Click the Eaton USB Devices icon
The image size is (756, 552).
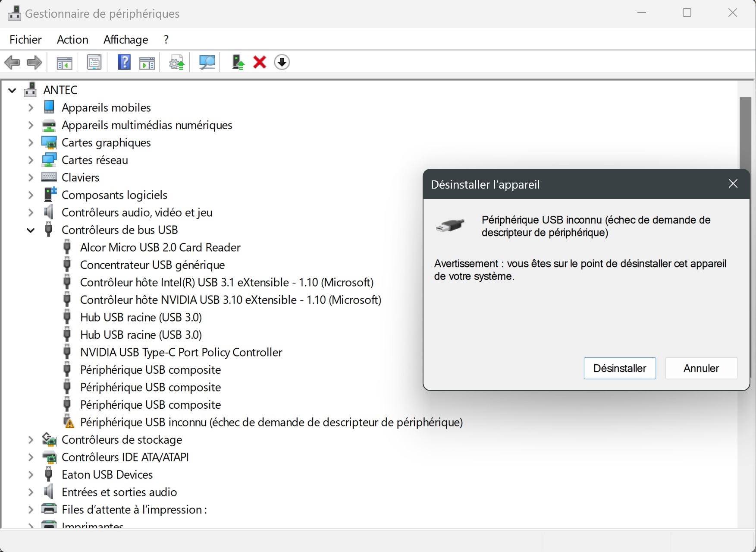(49, 474)
